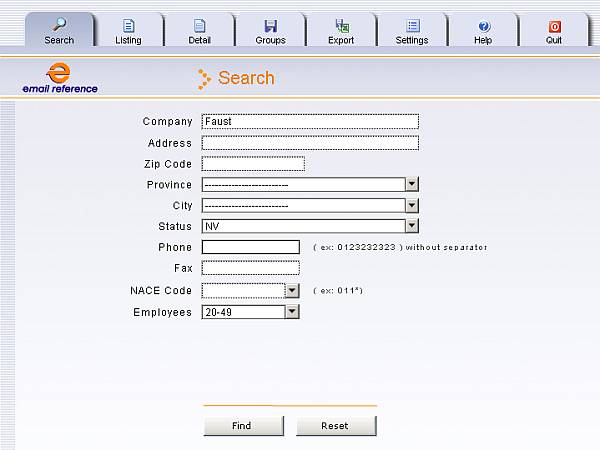Open the Province combo box field
The image size is (600, 450).
click(x=310, y=184)
